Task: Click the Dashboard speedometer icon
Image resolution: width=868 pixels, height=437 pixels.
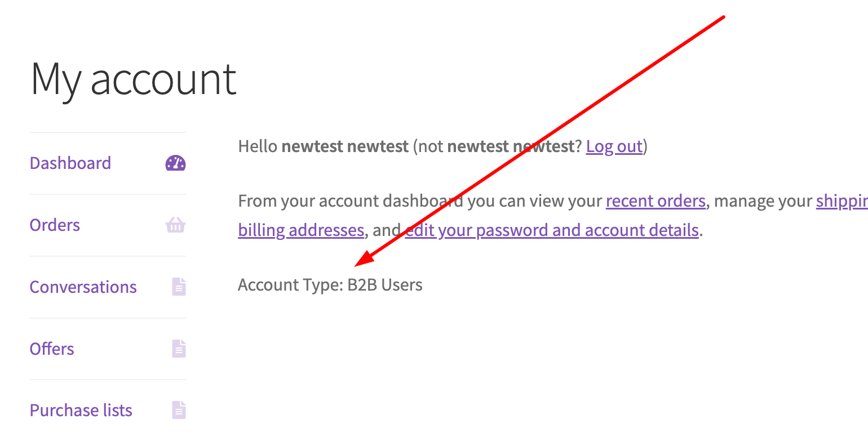Action: tap(175, 163)
